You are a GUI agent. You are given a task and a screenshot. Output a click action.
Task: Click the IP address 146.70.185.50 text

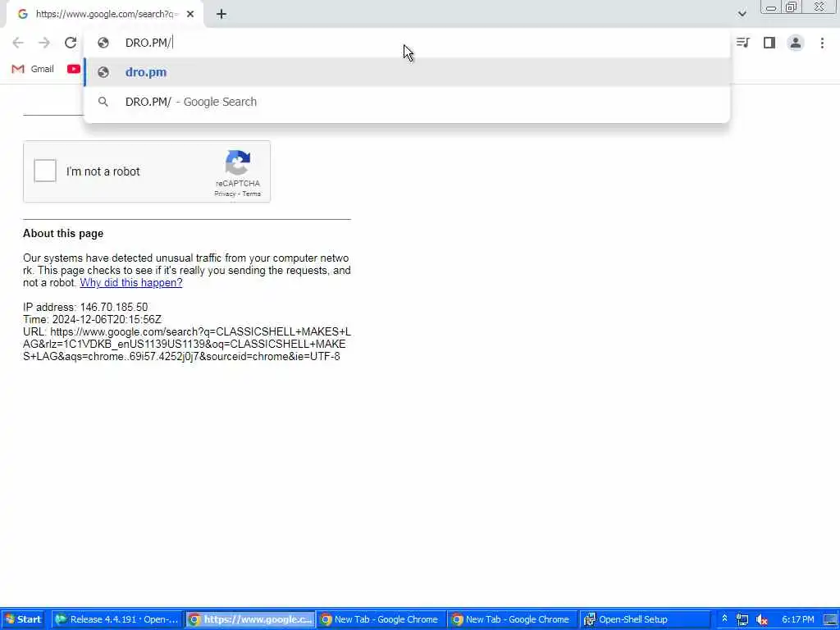click(85, 307)
